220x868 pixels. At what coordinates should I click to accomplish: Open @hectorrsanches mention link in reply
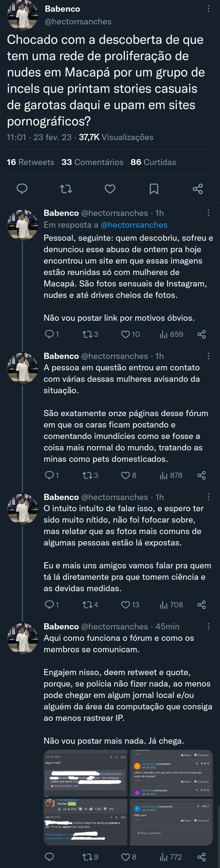point(134,225)
